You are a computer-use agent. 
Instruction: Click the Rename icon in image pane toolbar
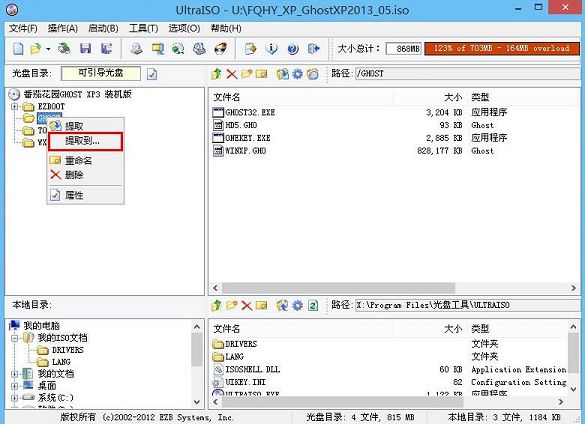coord(261,74)
